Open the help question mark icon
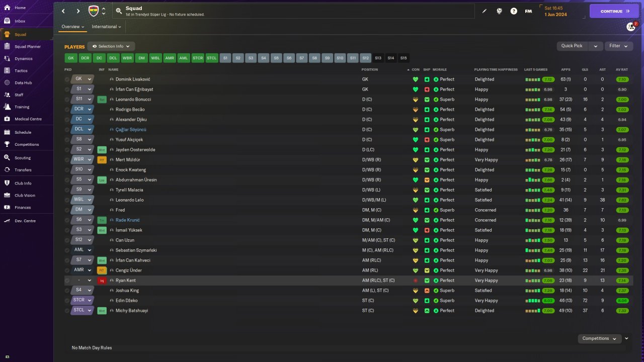This screenshot has width=644, height=362. (x=514, y=11)
